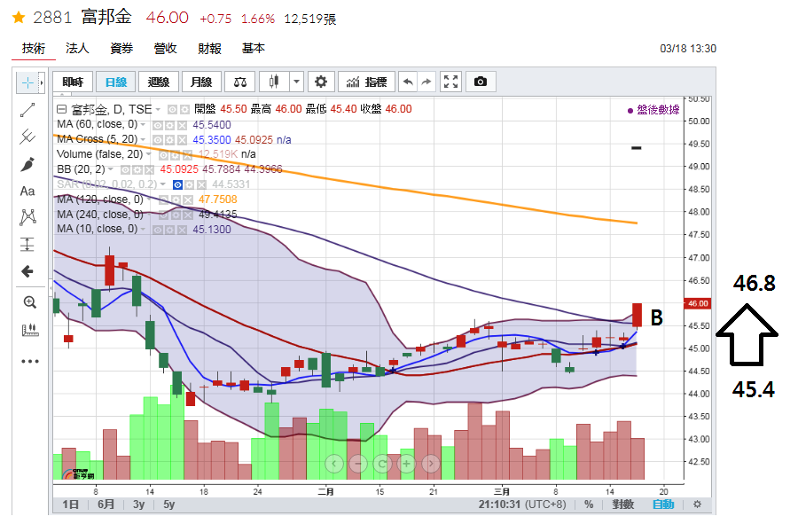Switch to the 基本 tab
The height and width of the screenshot is (532, 798).
coord(254,49)
